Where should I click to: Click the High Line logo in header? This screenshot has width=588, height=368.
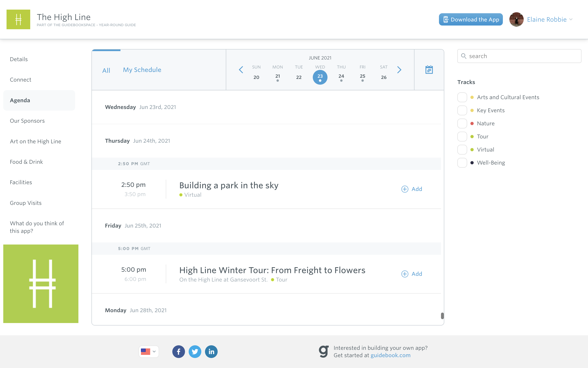18,19
